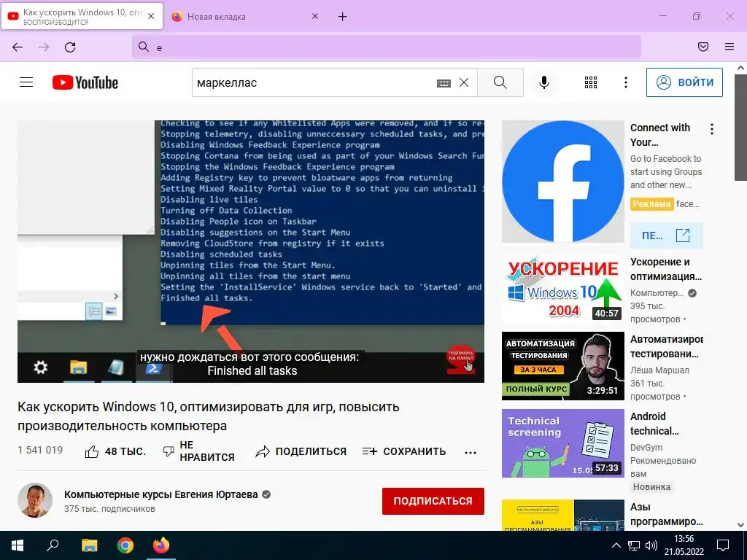Open Автоматизация тестирования video thumbnail
This screenshot has height=560, width=747.
click(x=562, y=366)
